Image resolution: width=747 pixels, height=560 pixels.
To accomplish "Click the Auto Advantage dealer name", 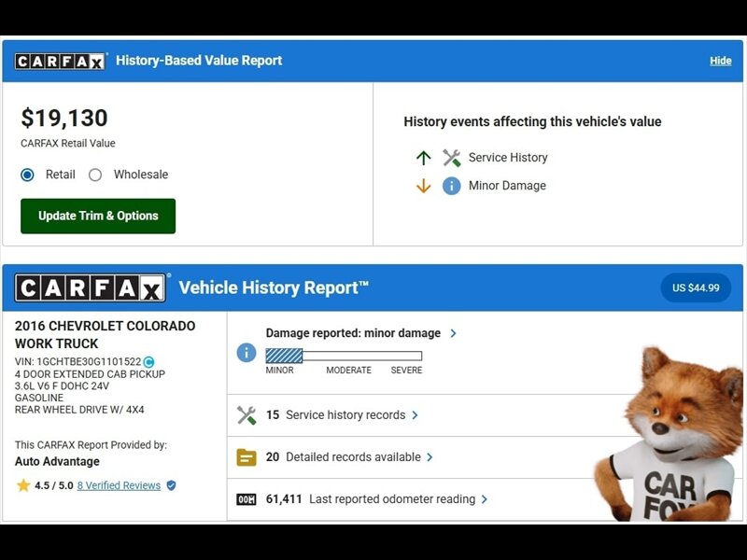I will (x=57, y=461).
